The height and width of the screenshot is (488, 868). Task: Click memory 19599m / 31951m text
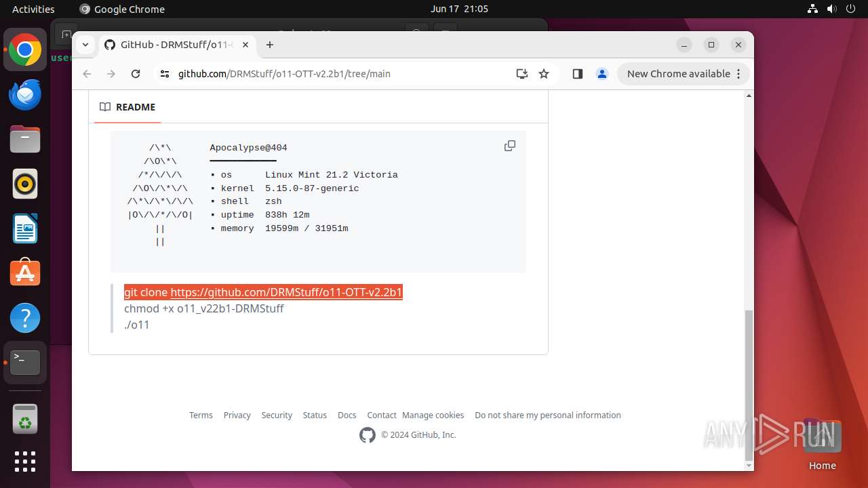[x=284, y=228]
